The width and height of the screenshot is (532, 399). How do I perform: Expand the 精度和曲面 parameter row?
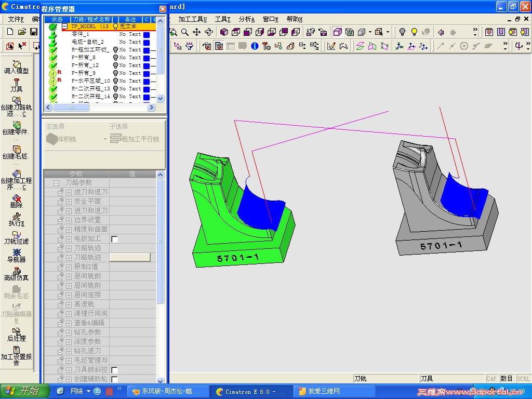[69, 230]
